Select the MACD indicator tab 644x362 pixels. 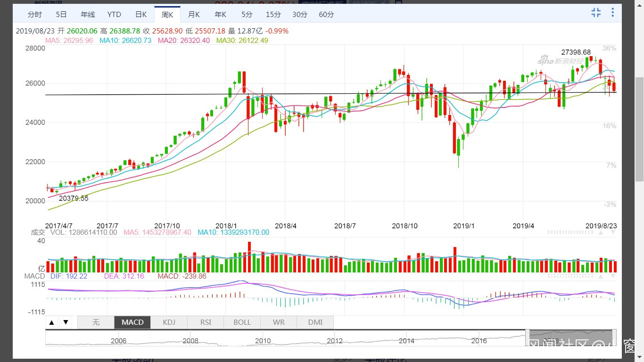(x=132, y=322)
